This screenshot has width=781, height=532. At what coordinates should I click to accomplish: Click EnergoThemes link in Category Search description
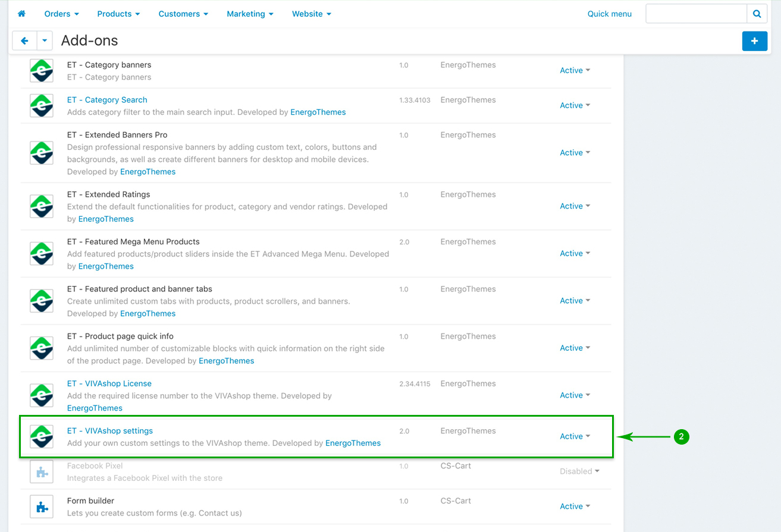click(318, 112)
